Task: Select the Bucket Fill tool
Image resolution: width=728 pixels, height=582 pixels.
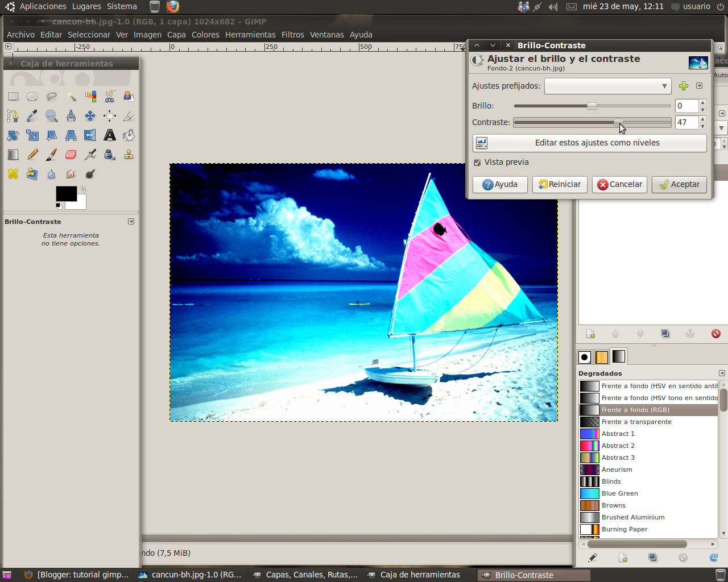Action: (129, 136)
